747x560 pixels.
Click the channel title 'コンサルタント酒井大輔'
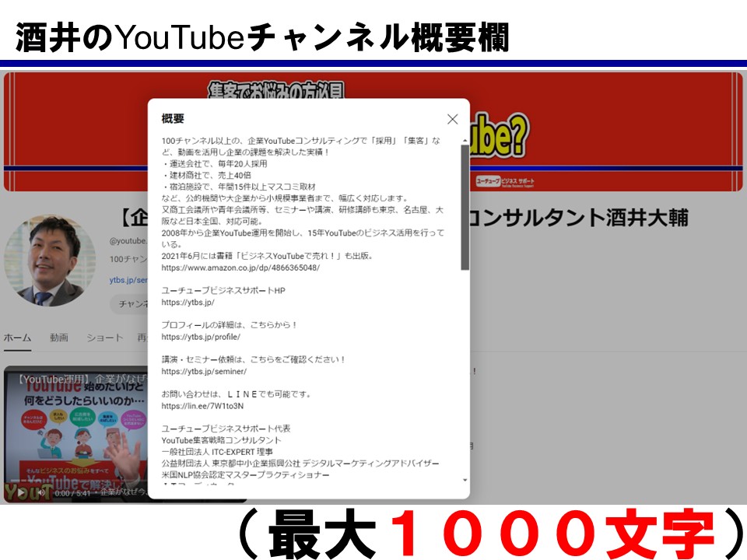[579, 218]
